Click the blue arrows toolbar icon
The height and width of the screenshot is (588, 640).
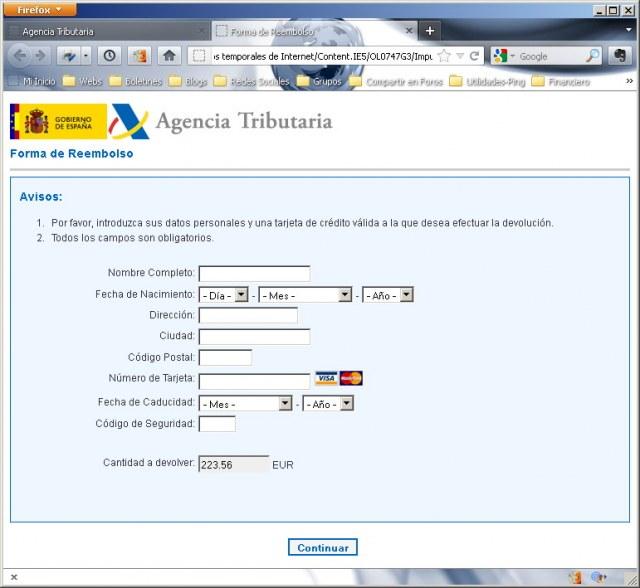tap(69, 56)
